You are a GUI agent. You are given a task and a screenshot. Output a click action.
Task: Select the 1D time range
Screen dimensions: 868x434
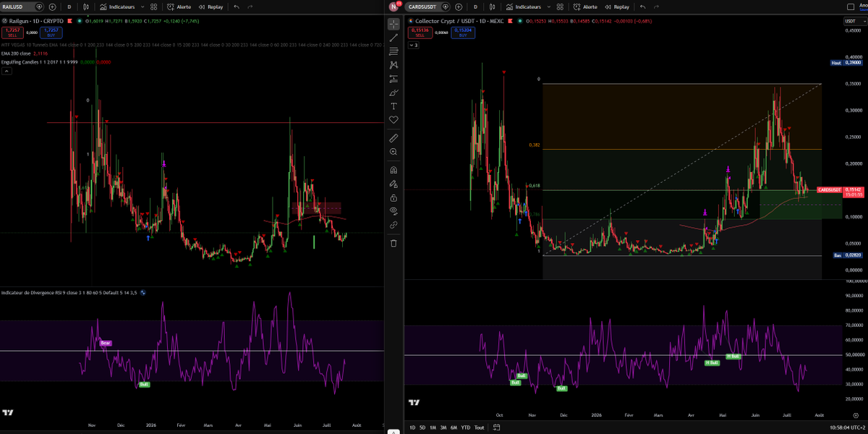[x=413, y=427]
